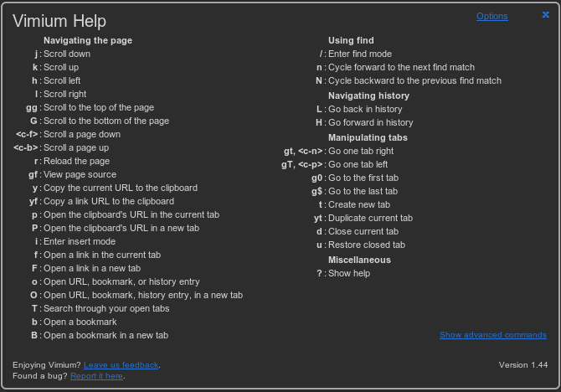Click the Reload the page entry

click(x=76, y=161)
